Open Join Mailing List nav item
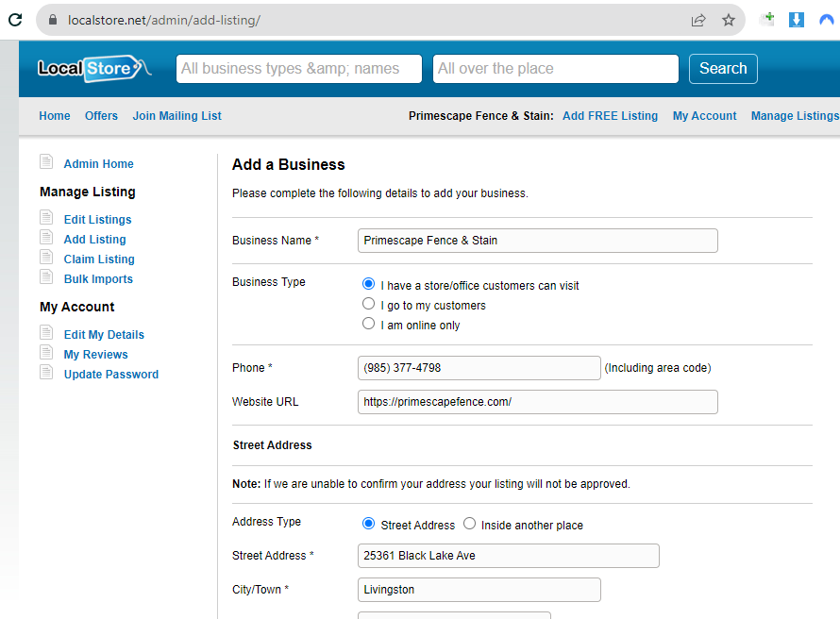This screenshot has width=840, height=619. [x=176, y=116]
